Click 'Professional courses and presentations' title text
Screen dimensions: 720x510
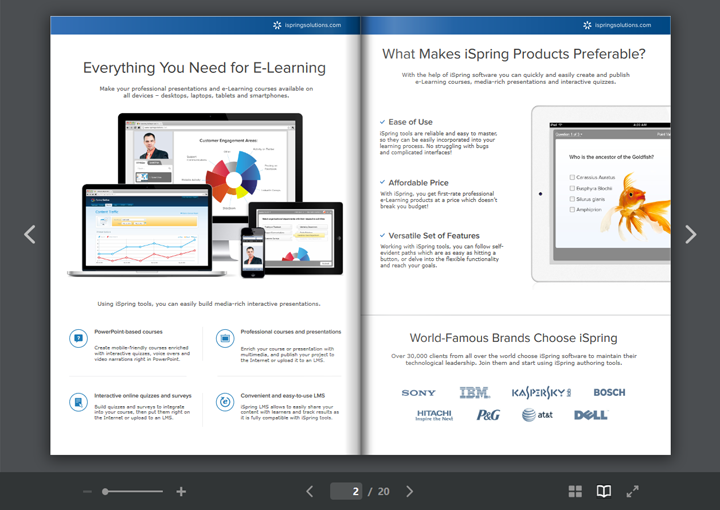291,332
